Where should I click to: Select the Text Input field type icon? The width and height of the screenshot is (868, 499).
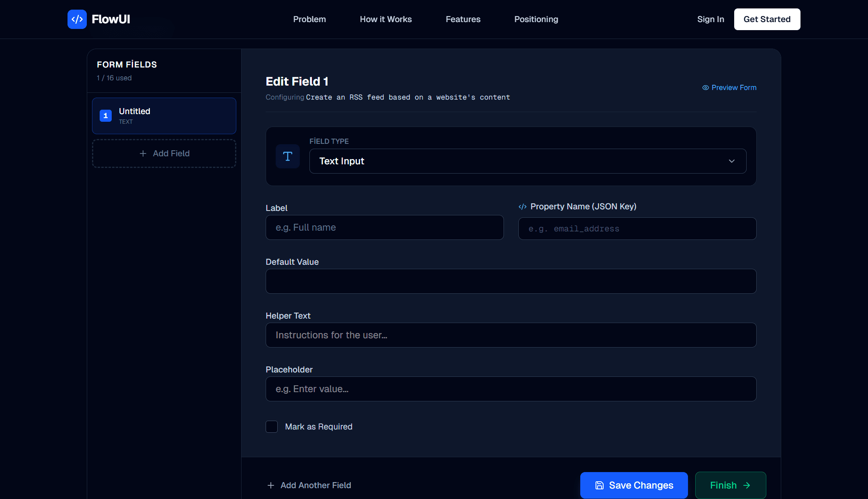[288, 157]
